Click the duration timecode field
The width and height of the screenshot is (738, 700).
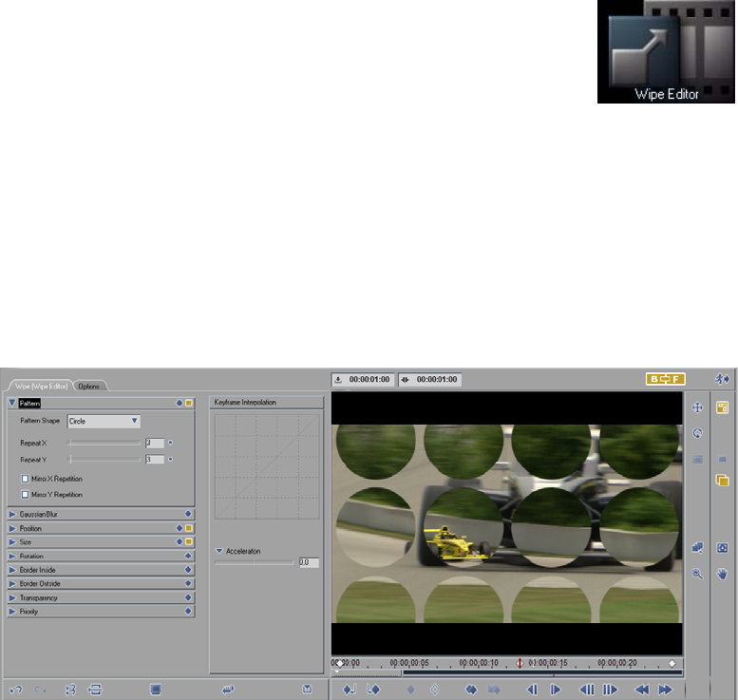tap(430, 379)
